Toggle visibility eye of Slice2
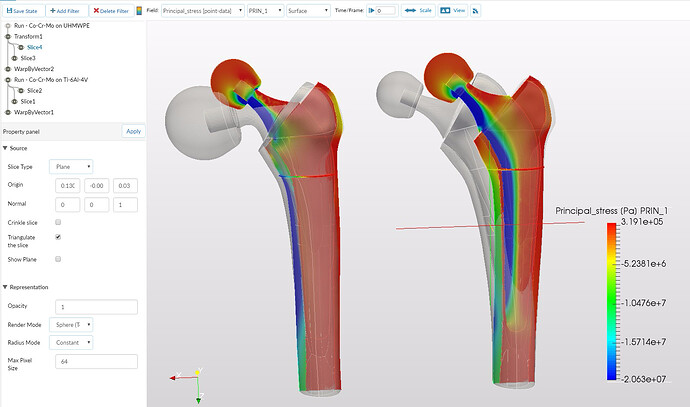The height and width of the screenshot is (407, 690). 21,91
